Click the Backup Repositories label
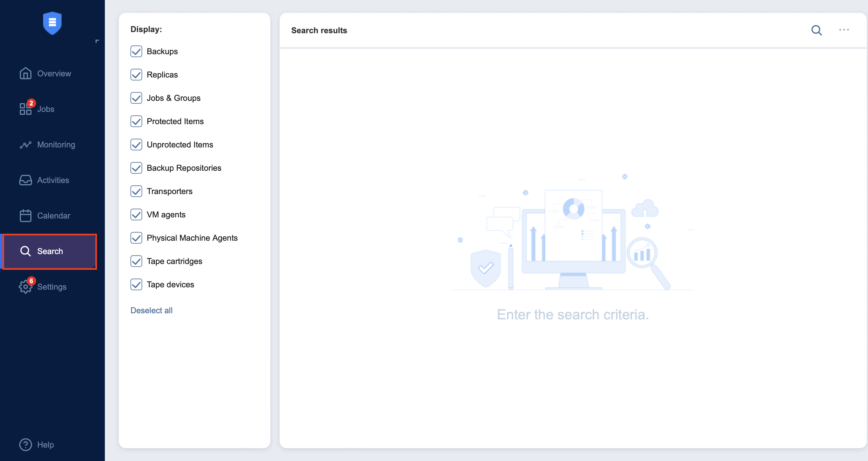 click(x=184, y=168)
